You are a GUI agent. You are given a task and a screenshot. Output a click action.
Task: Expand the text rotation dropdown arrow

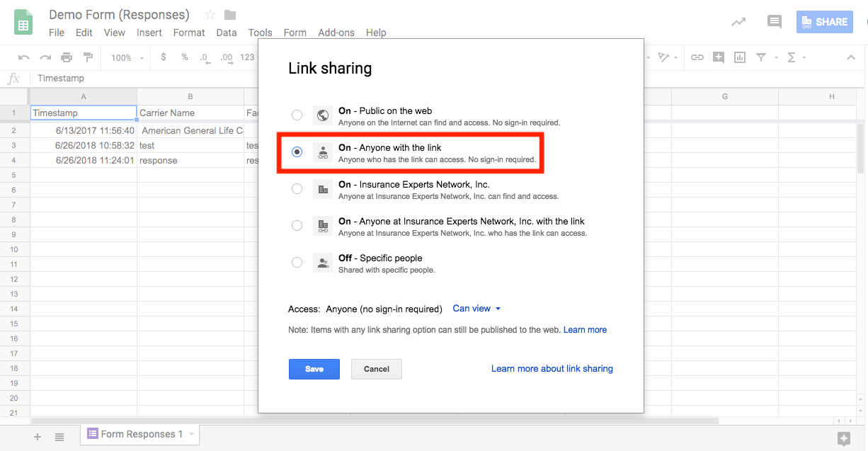(x=675, y=57)
